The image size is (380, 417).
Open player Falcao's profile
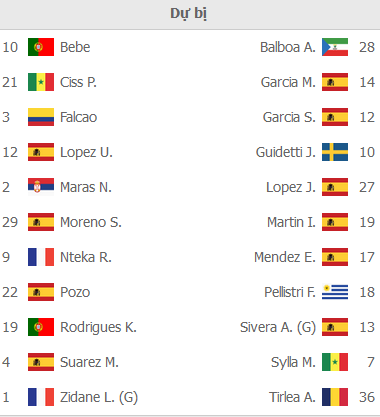78,117
